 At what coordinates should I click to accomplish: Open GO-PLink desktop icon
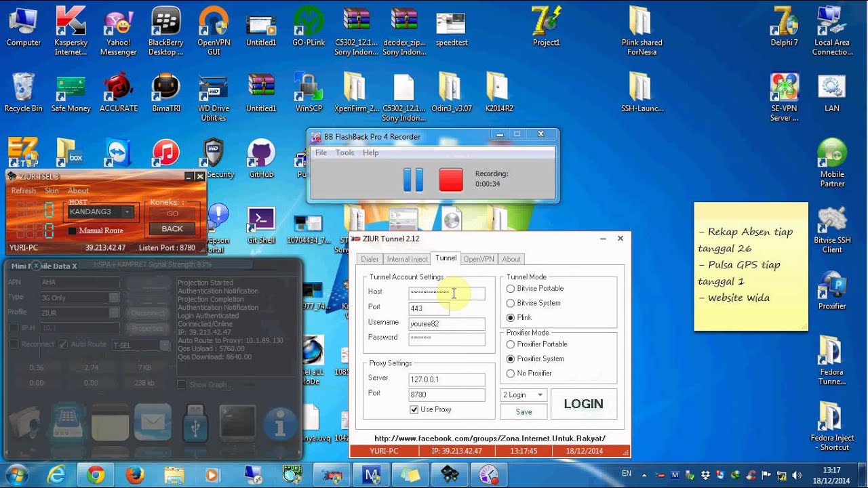coord(308,27)
